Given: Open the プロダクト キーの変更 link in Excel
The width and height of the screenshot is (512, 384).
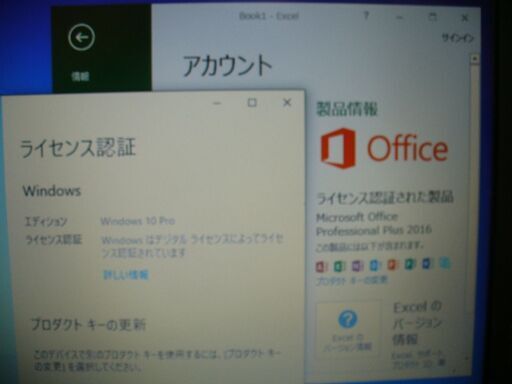Looking at the screenshot, I should [x=352, y=280].
